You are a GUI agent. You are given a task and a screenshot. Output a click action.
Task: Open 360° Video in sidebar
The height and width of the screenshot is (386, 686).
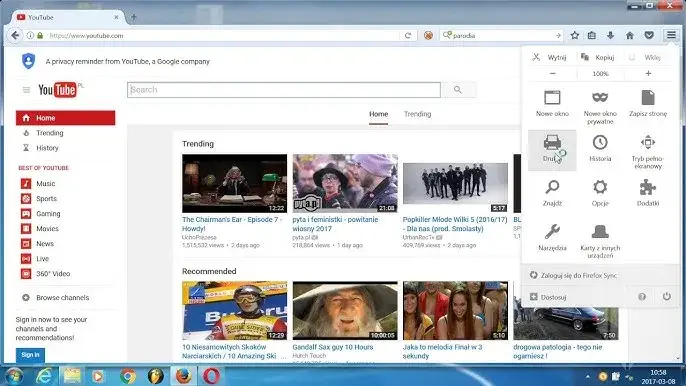(x=46, y=274)
